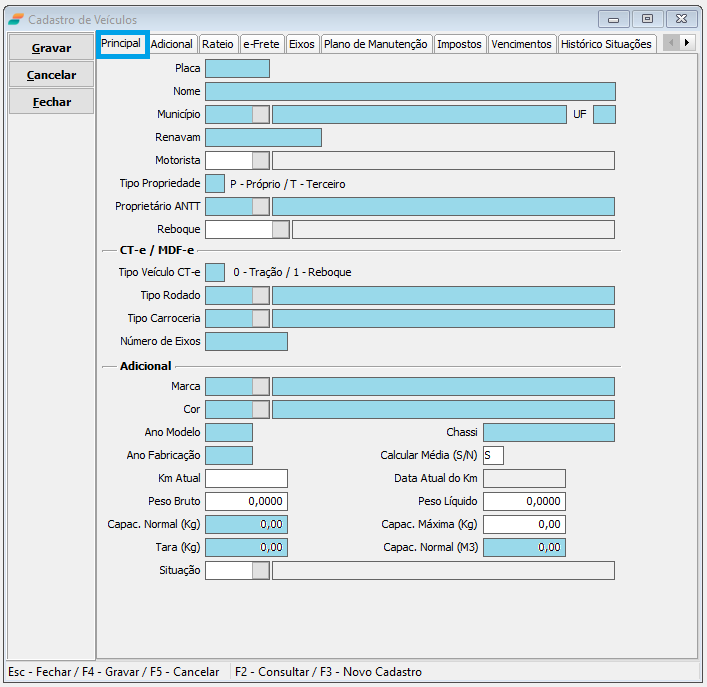Viewport: 707px width, 687px height.
Task: Click the Cancelar button
Action: (52, 75)
